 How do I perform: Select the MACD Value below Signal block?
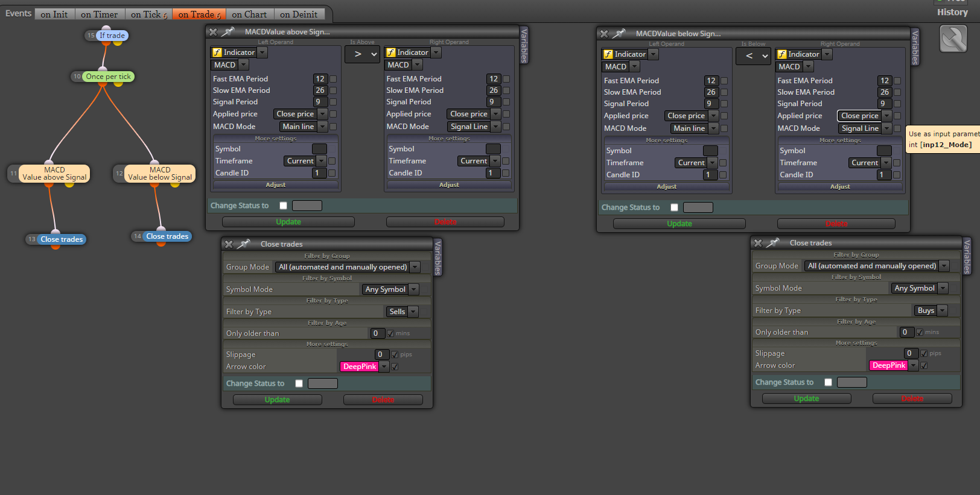[160, 174]
